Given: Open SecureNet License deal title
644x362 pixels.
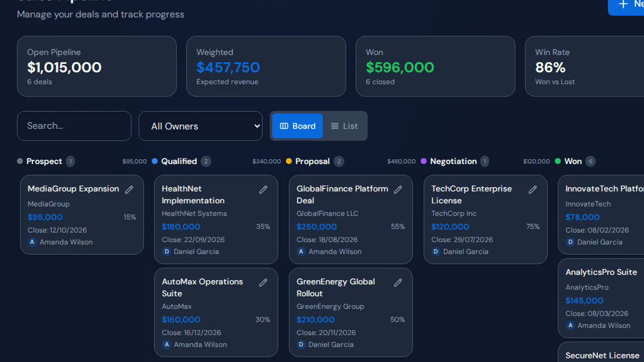Looking at the screenshot, I should tap(602, 356).
